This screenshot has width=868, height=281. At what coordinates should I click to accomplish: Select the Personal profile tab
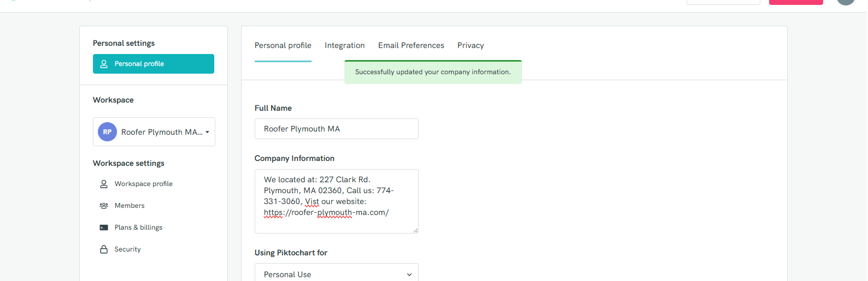(283, 45)
